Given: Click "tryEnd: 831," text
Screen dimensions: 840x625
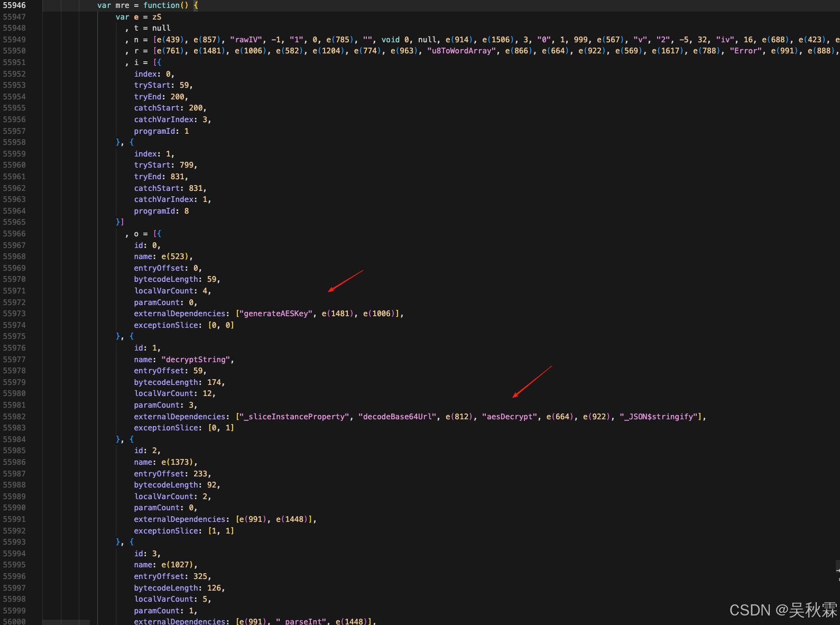Looking at the screenshot, I should pyautogui.click(x=161, y=177).
